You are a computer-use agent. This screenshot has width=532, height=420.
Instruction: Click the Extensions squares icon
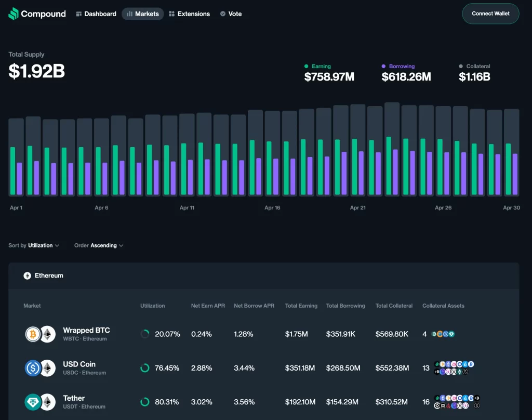pyautogui.click(x=171, y=14)
